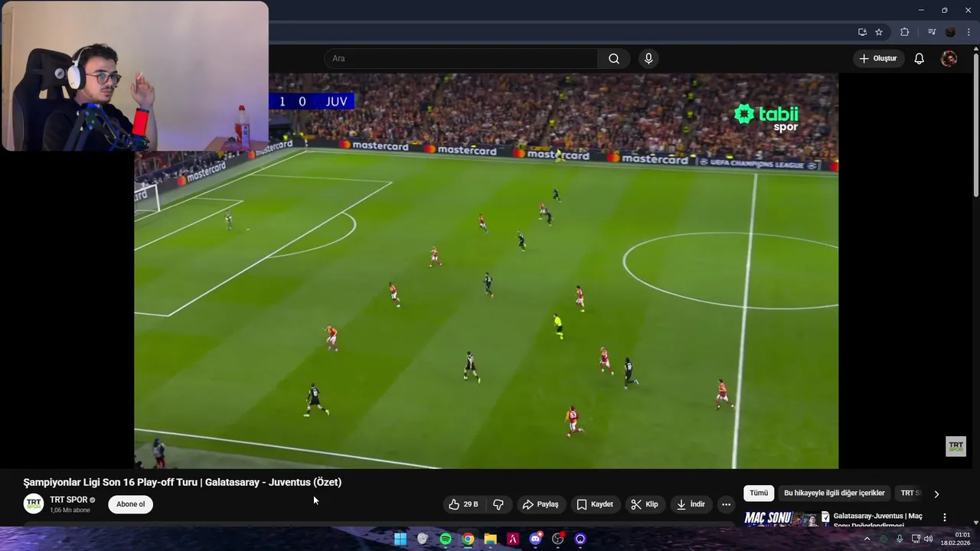The image size is (980, 551).
Task: Focus the Ara search field
Action: pyautogui.click(x=461, y=59)
